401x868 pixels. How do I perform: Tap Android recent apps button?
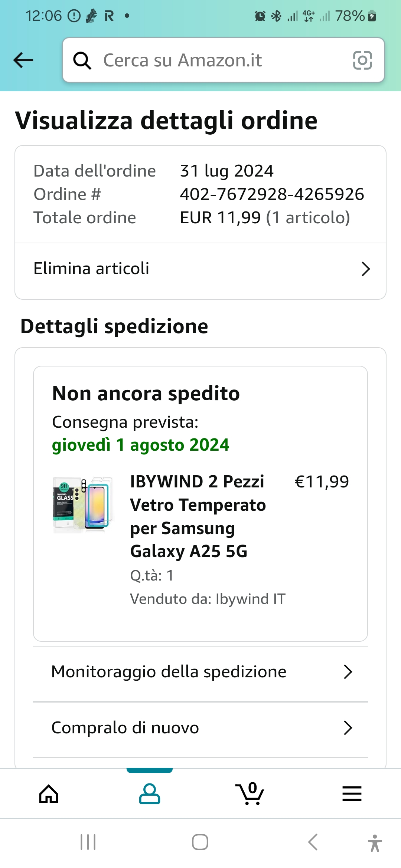(88, 842)
